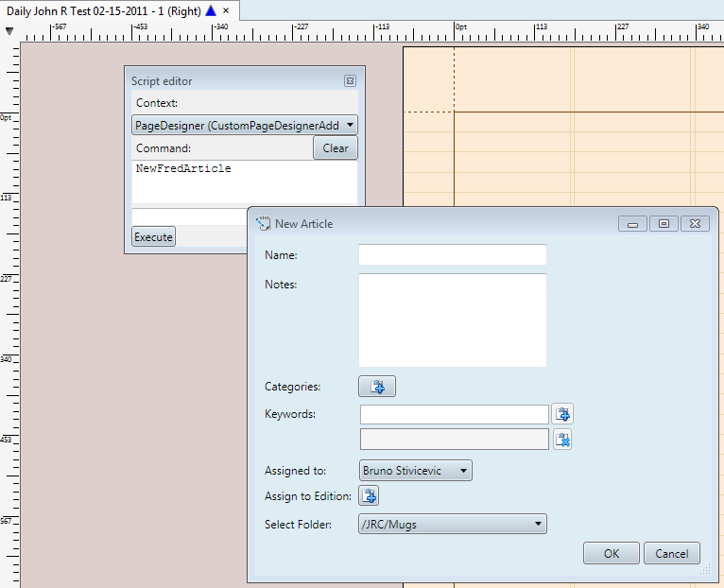Click the Assign to Edition label

point(307,496)
